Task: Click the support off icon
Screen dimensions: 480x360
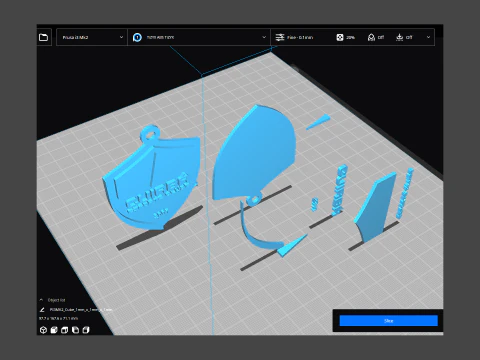Action: 371,37
